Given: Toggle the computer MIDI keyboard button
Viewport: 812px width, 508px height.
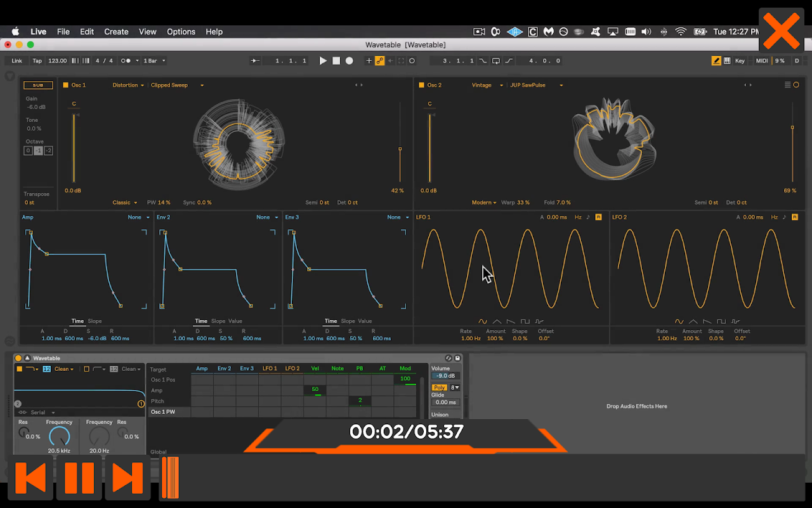Looking at the screenshot, I should (726, 61).
